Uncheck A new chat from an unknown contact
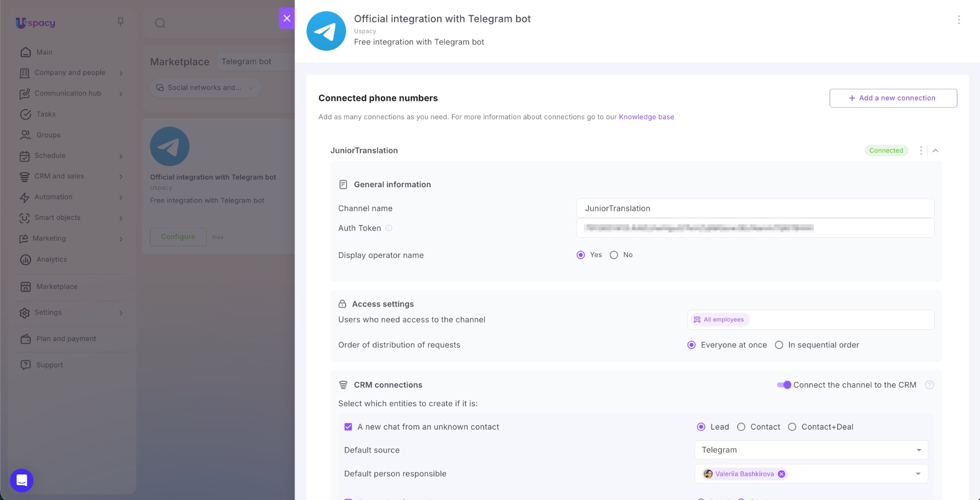Viewport: 980px width, 500px height. (348, 427)
